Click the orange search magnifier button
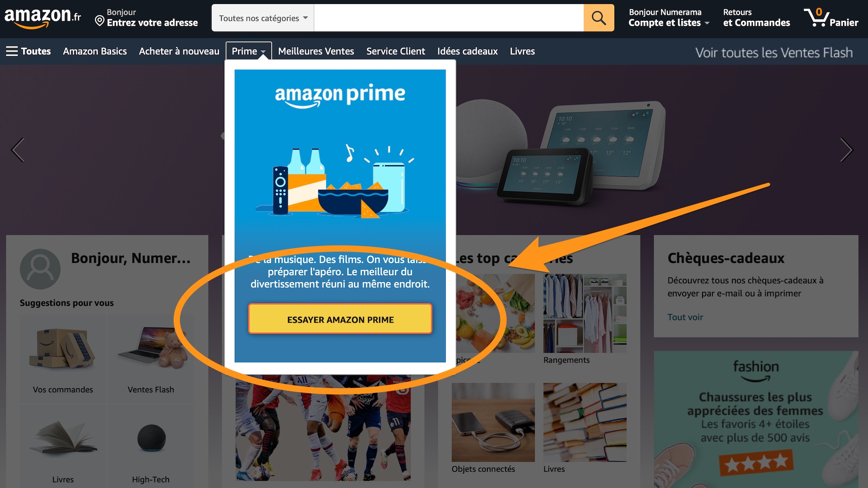Viewport: 868px width, 488px height. click(x=599, y=18)
